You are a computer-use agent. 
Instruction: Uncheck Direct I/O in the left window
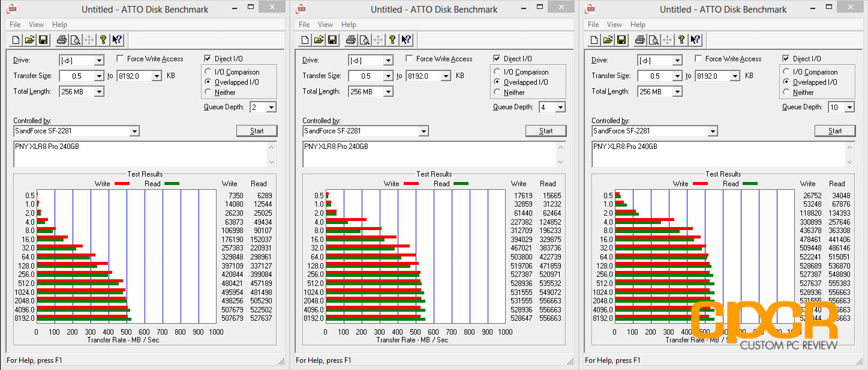[x=208, y=59]
